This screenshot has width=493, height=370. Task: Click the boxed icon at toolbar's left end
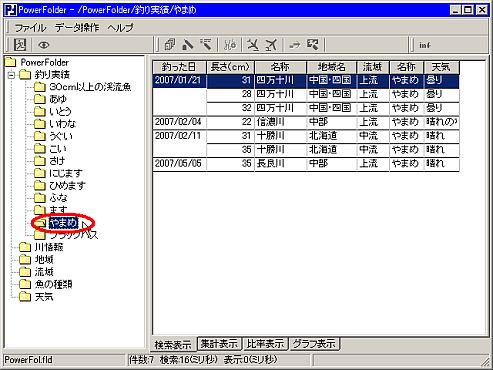click(x=20, y=44)
